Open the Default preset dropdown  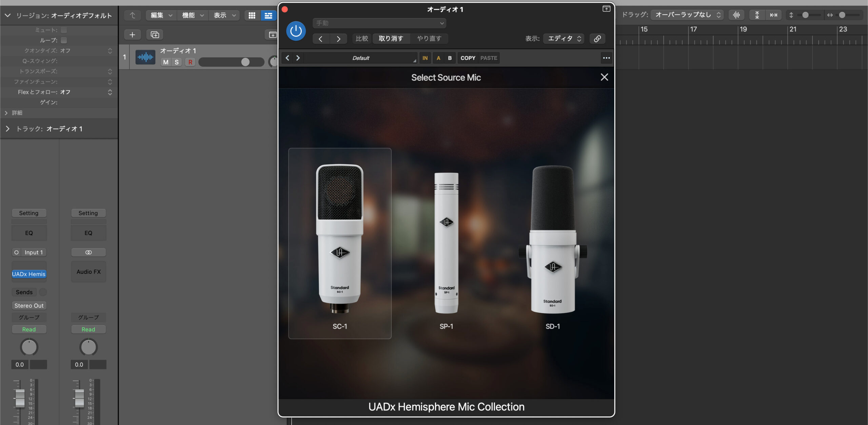(361, 58)
